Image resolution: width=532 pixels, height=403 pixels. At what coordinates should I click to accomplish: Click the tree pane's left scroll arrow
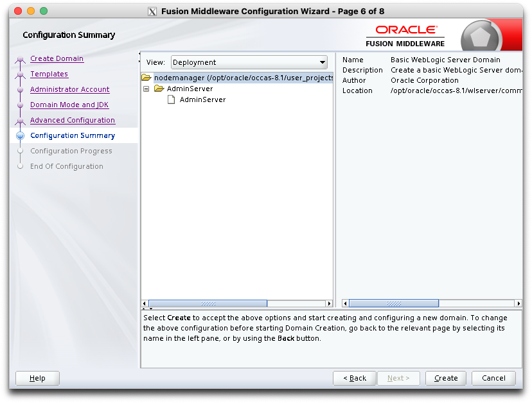(145, 304)
